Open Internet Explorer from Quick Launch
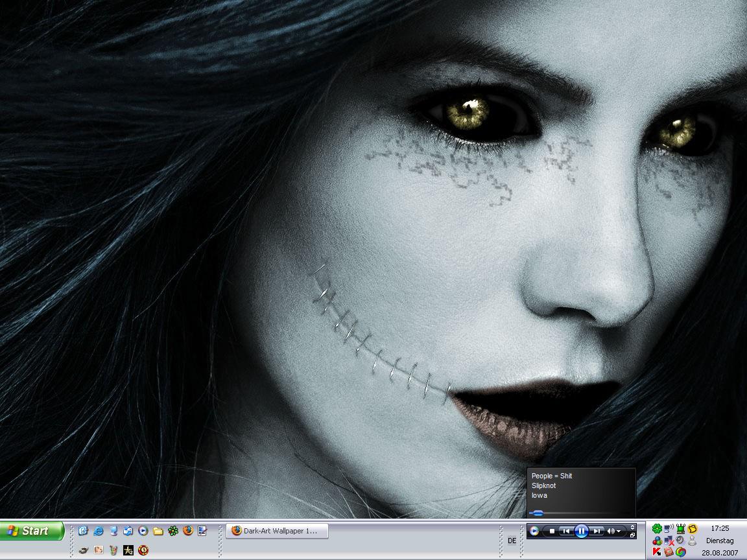The width and height of the screenshot is (747, 560). 98,531
